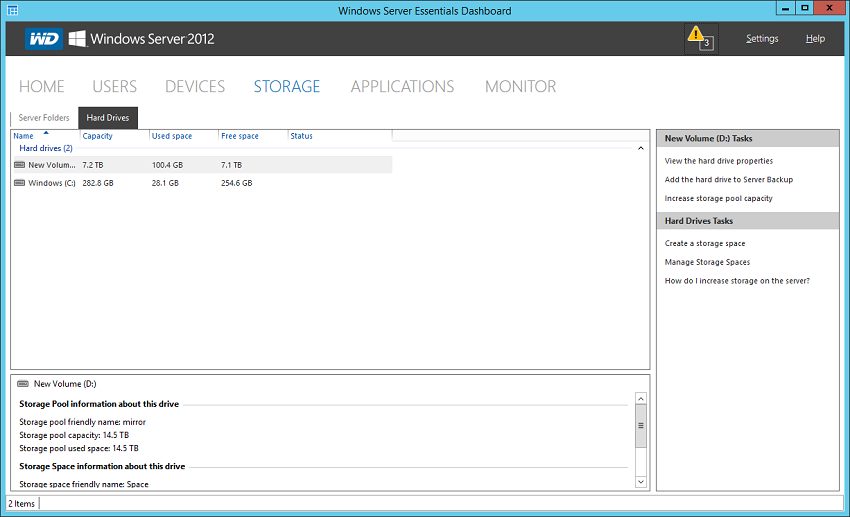Close the dashboard window

click(x=829, y=8)
